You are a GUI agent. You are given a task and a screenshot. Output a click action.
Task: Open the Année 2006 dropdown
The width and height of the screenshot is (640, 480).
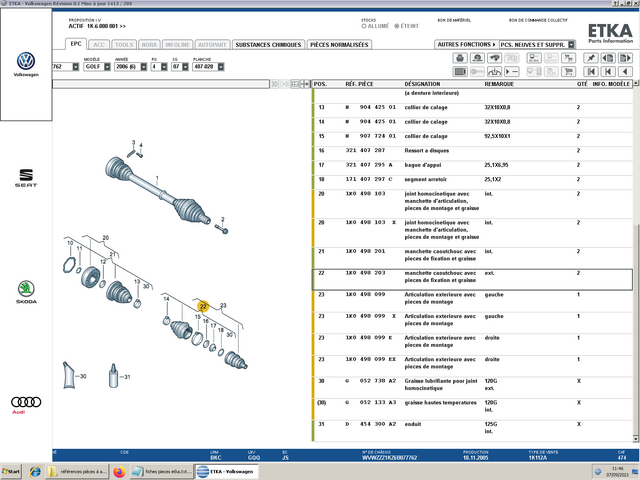144,67
